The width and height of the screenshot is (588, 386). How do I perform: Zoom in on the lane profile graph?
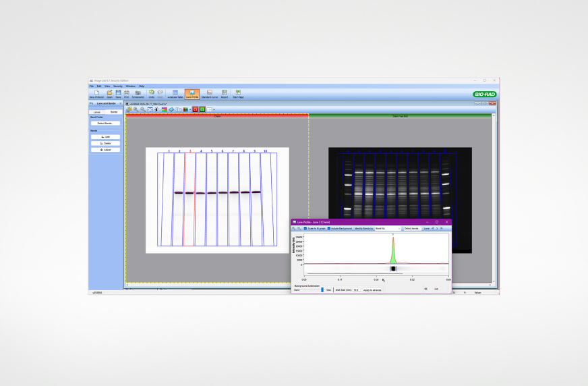(x=294, y=229)
